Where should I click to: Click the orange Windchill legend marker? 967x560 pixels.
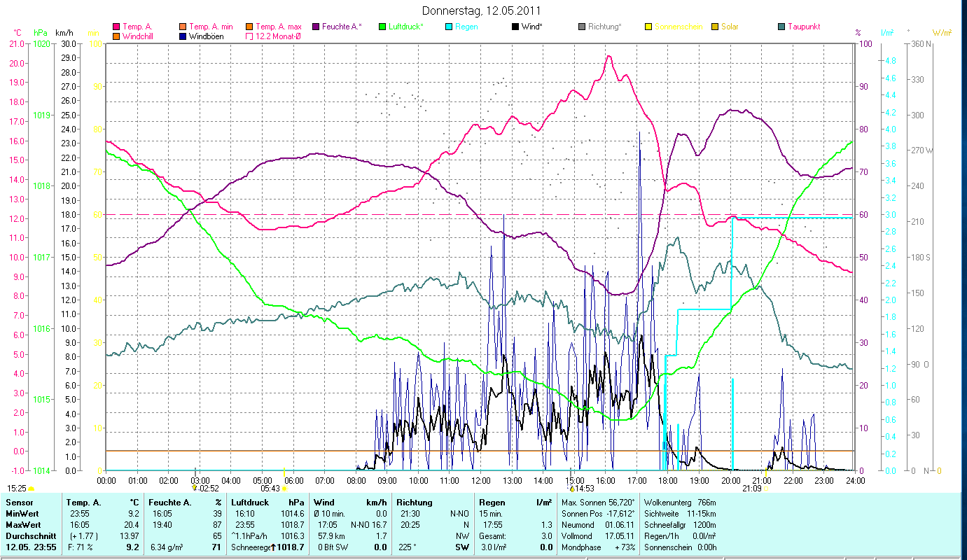[116, 36]
